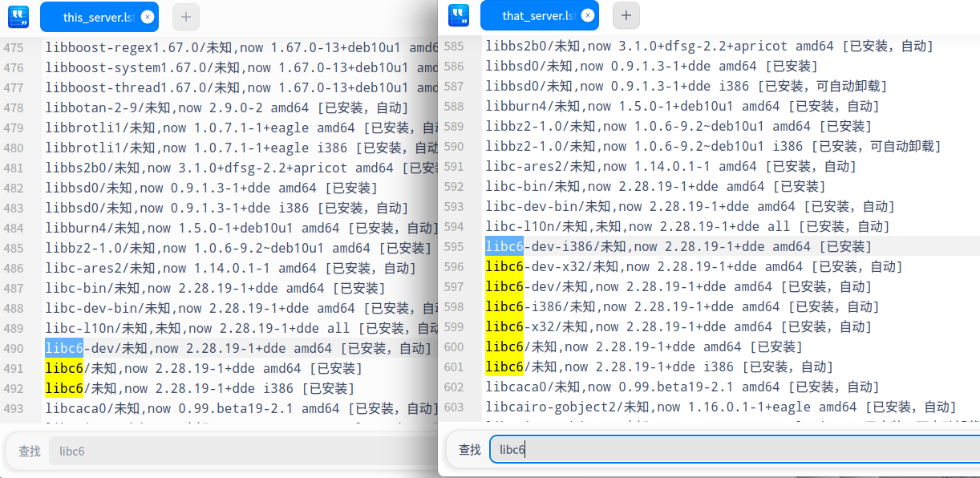This screenshot has width=980, height=478.
Task: Click line 603 libcairo-gobject2 entry
Action: (x=721, y=407)
